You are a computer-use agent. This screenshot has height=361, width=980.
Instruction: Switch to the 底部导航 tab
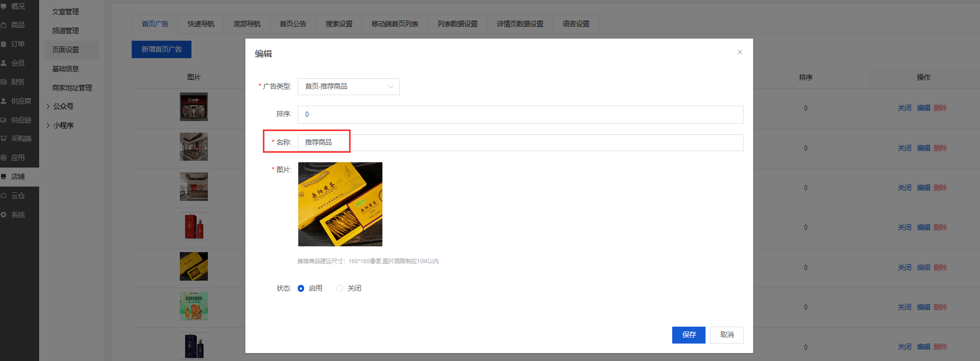click(x=247, y=24)
